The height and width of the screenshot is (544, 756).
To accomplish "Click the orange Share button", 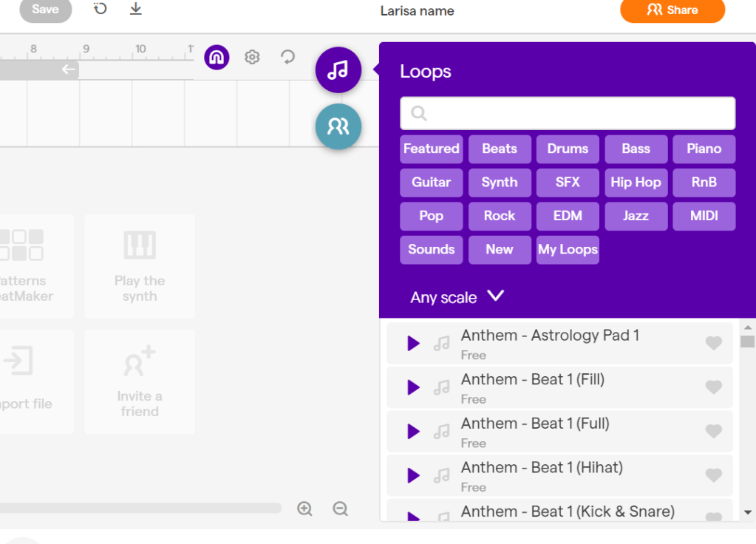I will tap(672, 10).
